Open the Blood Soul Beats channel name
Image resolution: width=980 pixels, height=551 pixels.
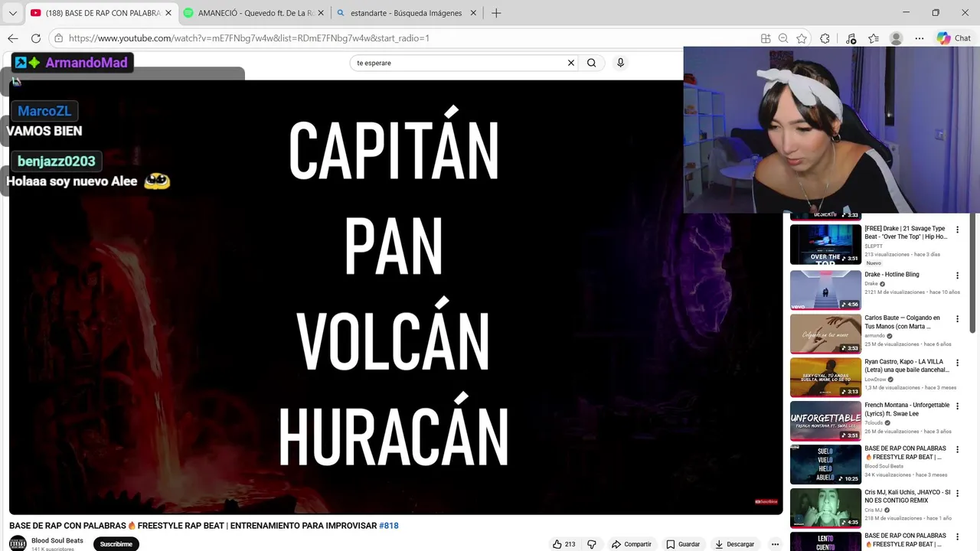point(57,540)
